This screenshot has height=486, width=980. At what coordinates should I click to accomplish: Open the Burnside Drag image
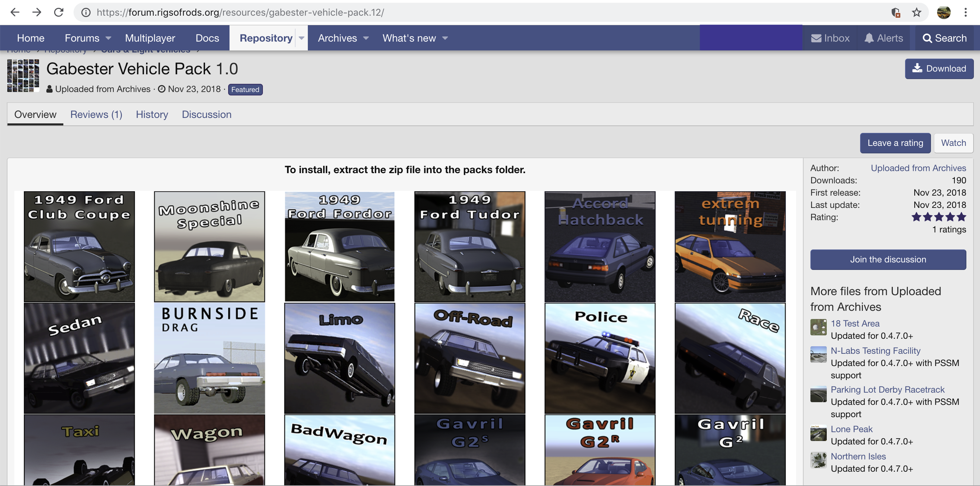click(x=209, y=359)
